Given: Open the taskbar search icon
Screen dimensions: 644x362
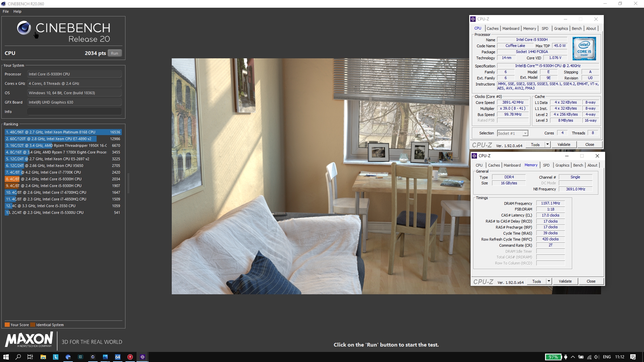Looking at the screenshot, I should pyautogui.click(x=18, y=357).
